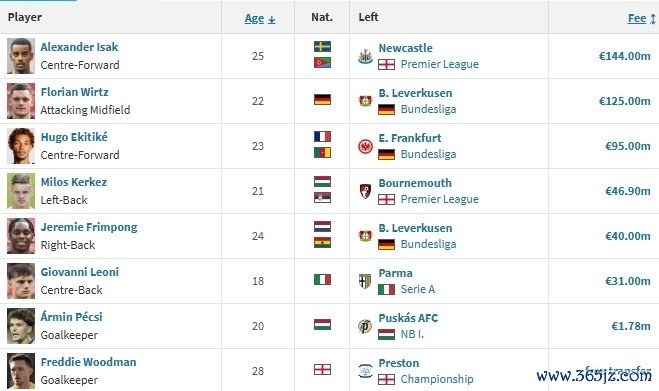The height and width of the screenshot is (391, 659).
Task: Open Alexander Isak's player profile
Action: [x=79, y=47]
